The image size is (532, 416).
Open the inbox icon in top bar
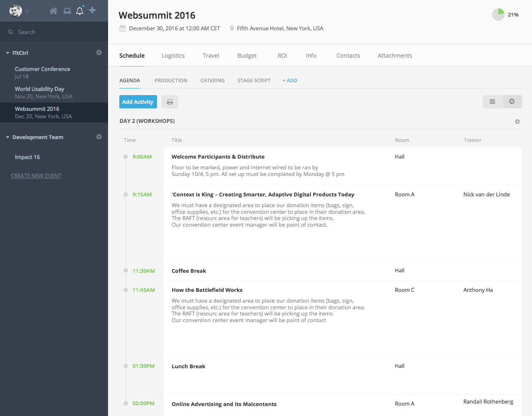point(67,10)
